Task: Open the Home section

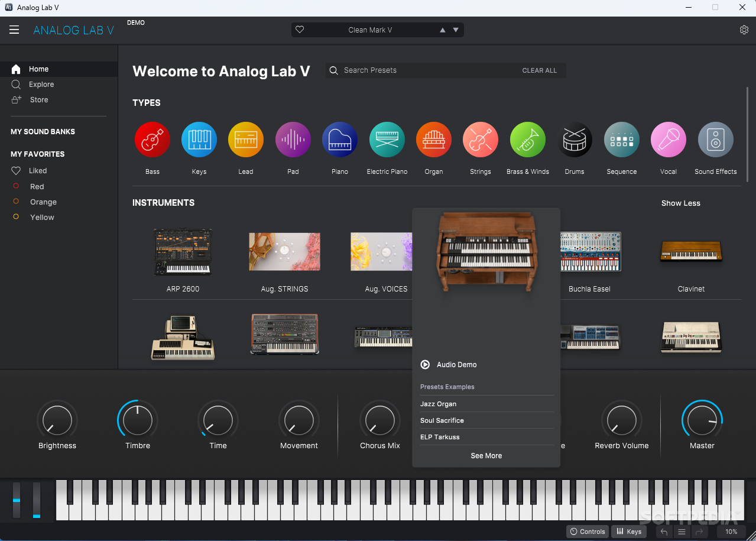Action: coord(59,69)
